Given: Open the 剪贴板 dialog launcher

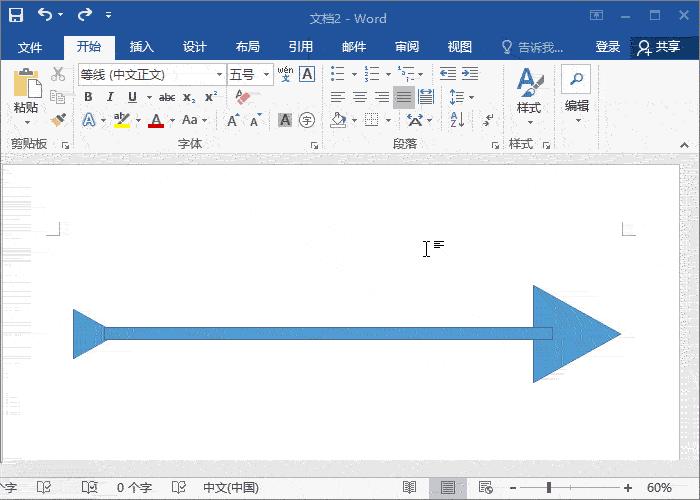Looking at the screenshot, I should (66, 145).
